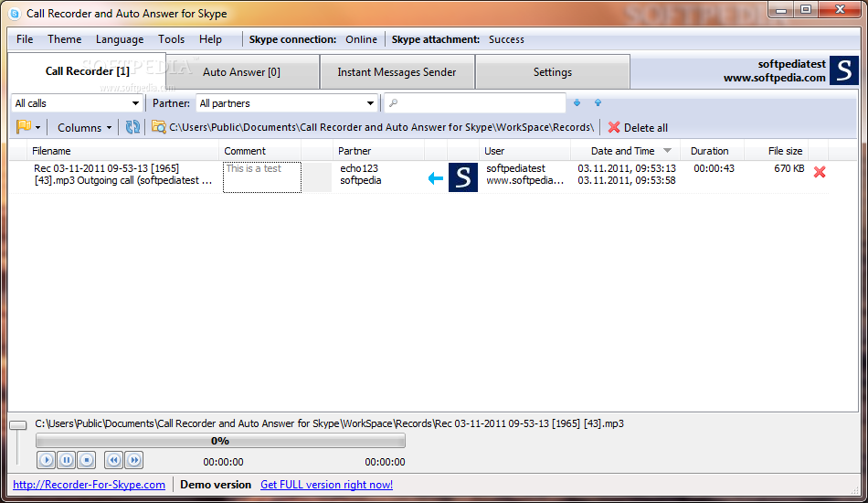
Task: Open the File menu
Action: pos(25,39)
